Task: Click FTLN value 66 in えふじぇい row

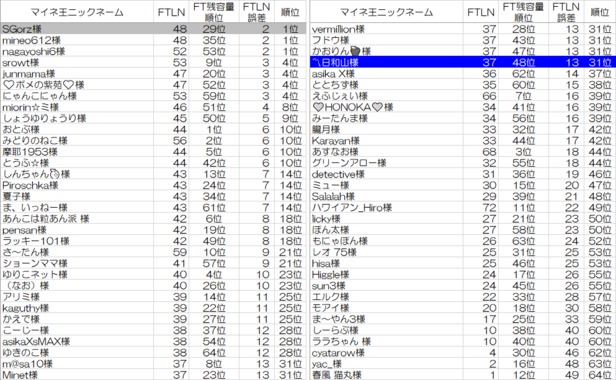Action: tap(480, 96)
